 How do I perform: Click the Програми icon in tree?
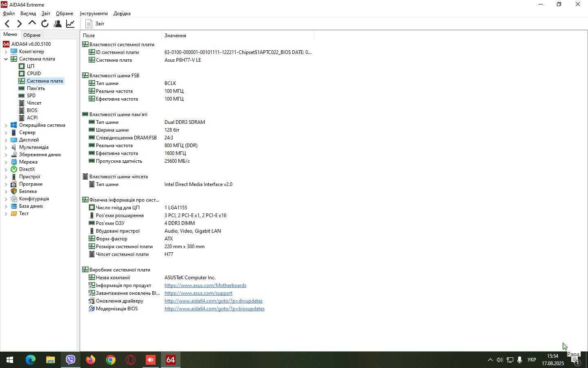(14, 184)
